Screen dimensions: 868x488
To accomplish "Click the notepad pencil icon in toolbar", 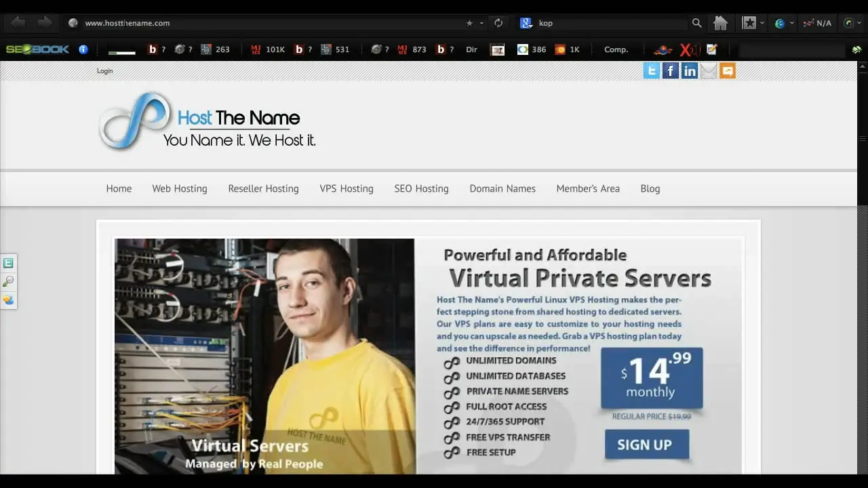I will (711, 49).
